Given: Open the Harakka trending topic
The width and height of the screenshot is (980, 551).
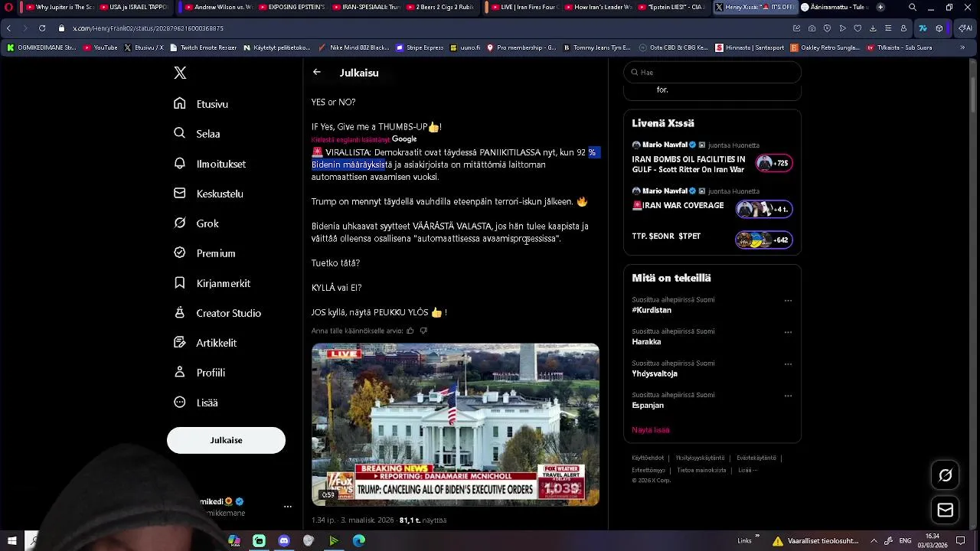Looking at the screenshot, I should (646, 342).
